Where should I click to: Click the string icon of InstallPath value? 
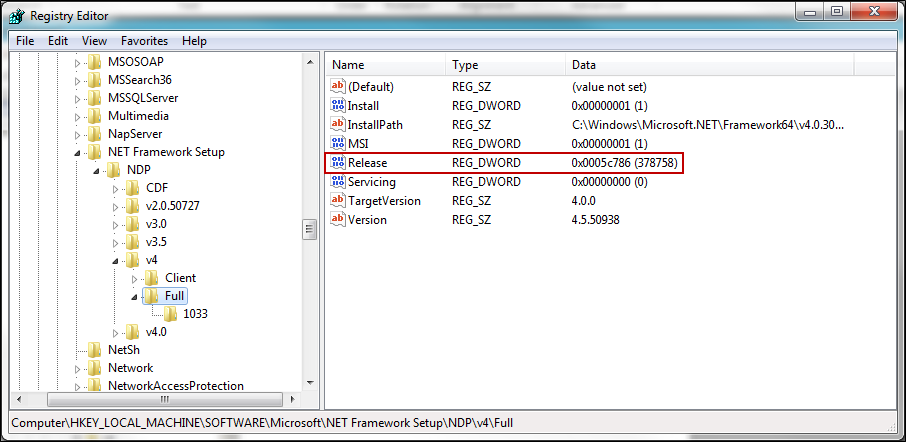337,124
